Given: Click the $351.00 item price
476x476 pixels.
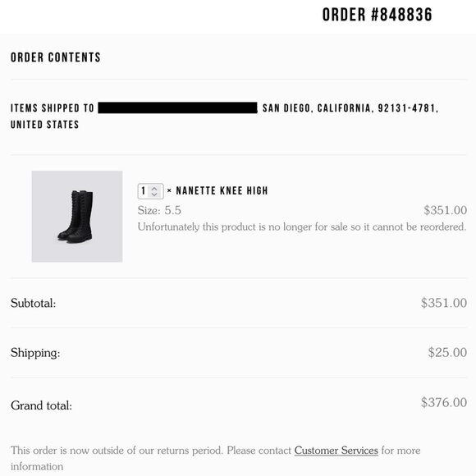Looking at the screenshot, I should pos(446,210).
